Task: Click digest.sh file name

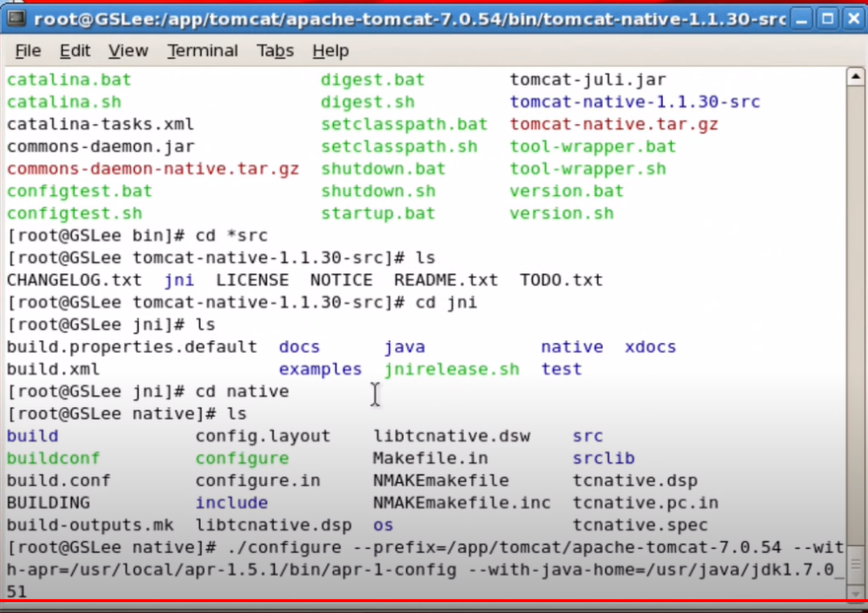Action: [367, 102]
